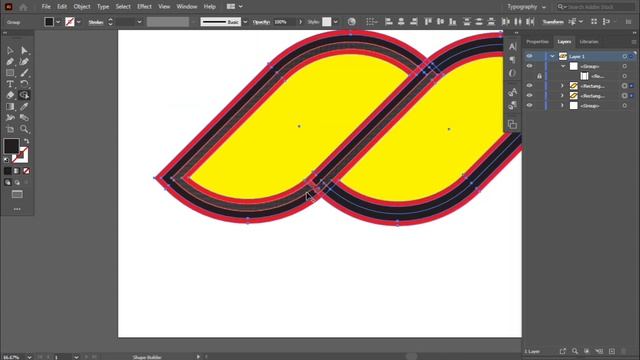Collapse Layer 1 tree arrow
The height and width of the screenshot is (360, 640).
tap(552, 56)
